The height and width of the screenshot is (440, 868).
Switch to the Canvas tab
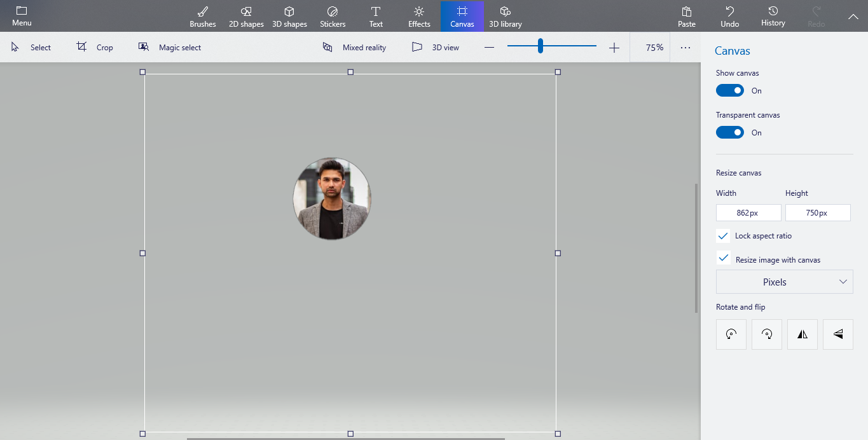click(462, 16)
